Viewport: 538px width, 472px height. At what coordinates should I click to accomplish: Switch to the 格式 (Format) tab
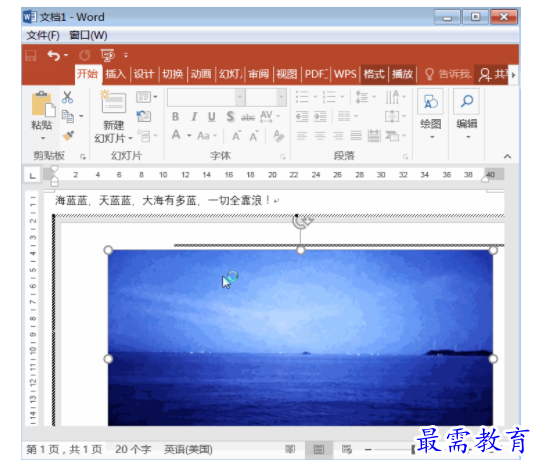tap(374, 74)
